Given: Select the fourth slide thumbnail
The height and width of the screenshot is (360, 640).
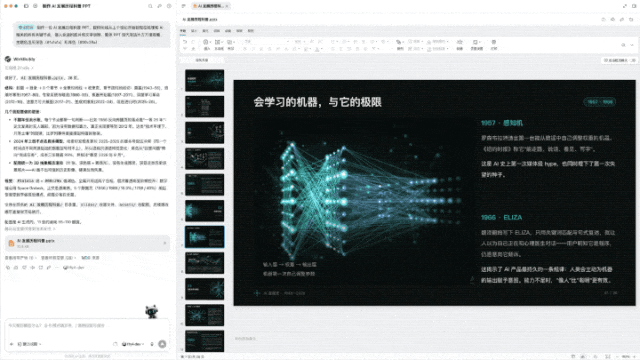Looking at the screenshot, I should [204, 158].
